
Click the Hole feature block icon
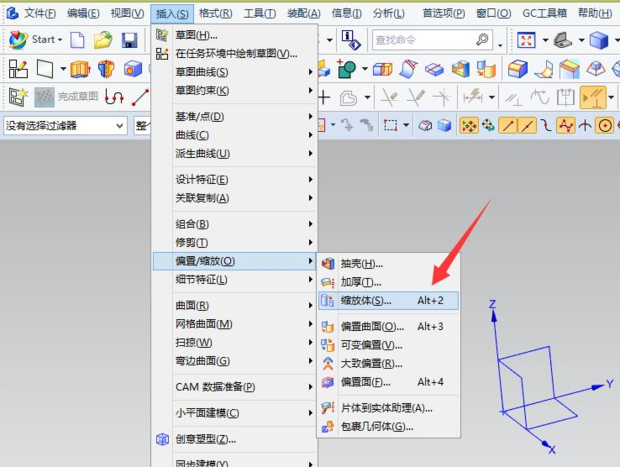132,69
